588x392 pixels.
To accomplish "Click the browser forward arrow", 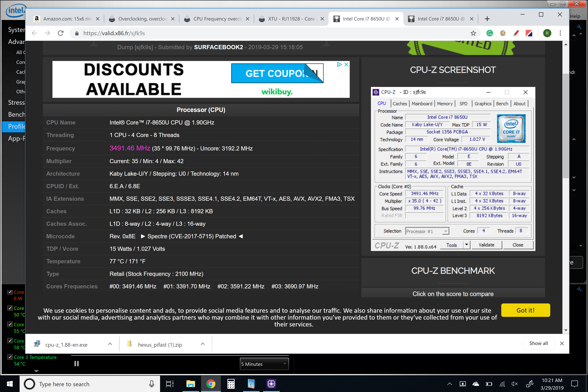I will coord(47,33).
